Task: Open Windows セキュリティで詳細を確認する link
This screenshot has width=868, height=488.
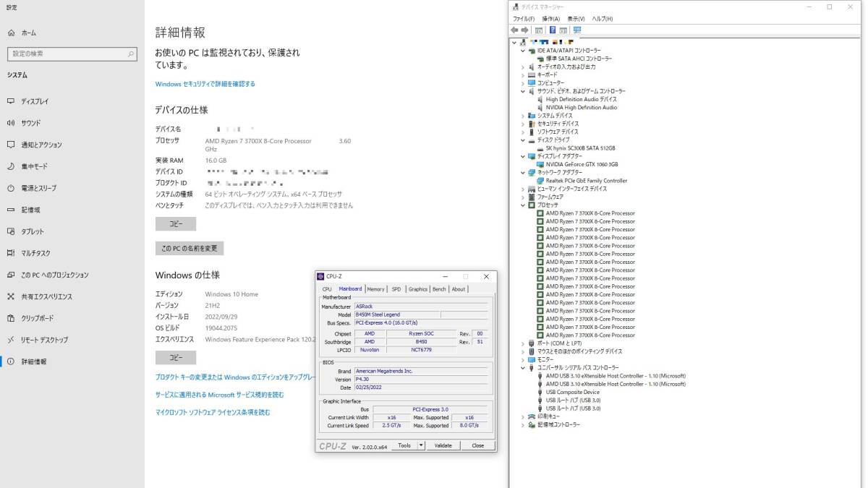Action: pos(205,84)
